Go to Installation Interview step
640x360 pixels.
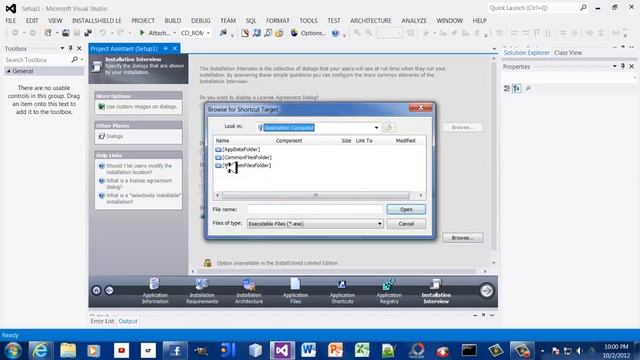tap(436, 291)
